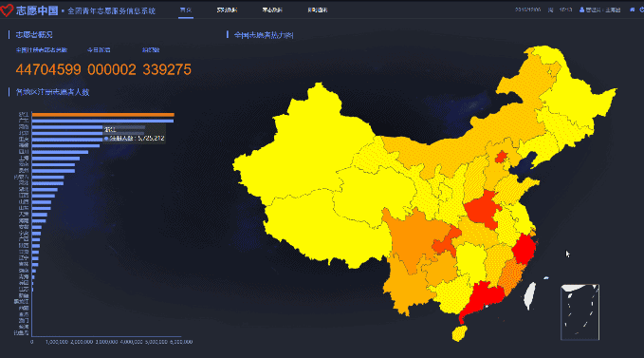Select white Taiwan island on the map

[529, 295]
